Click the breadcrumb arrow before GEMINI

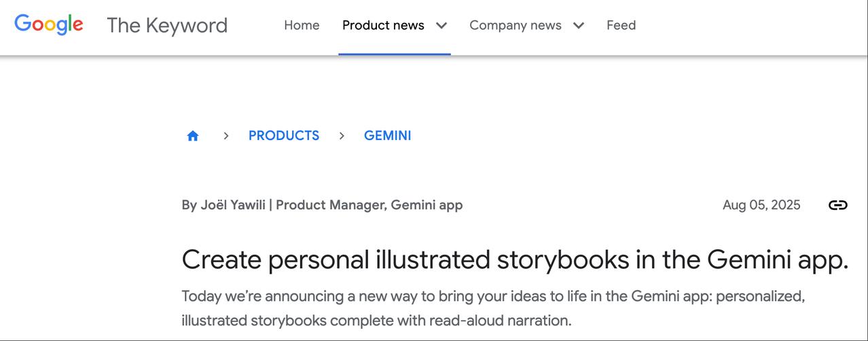click(x=342, y=136)
